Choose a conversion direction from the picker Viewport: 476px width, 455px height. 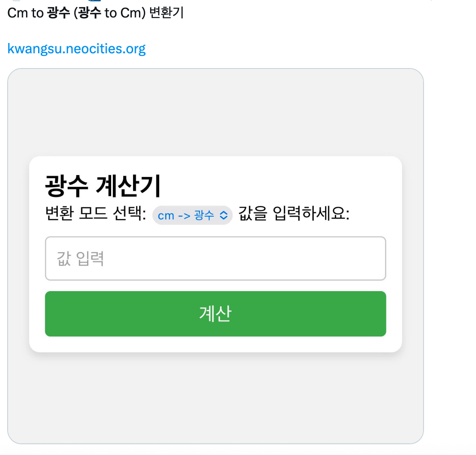coord(192,215)
